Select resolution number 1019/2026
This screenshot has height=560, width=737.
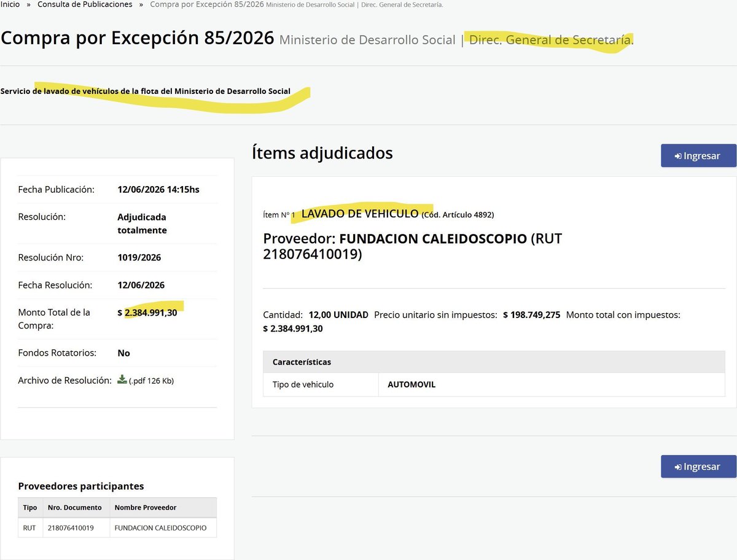139,257
